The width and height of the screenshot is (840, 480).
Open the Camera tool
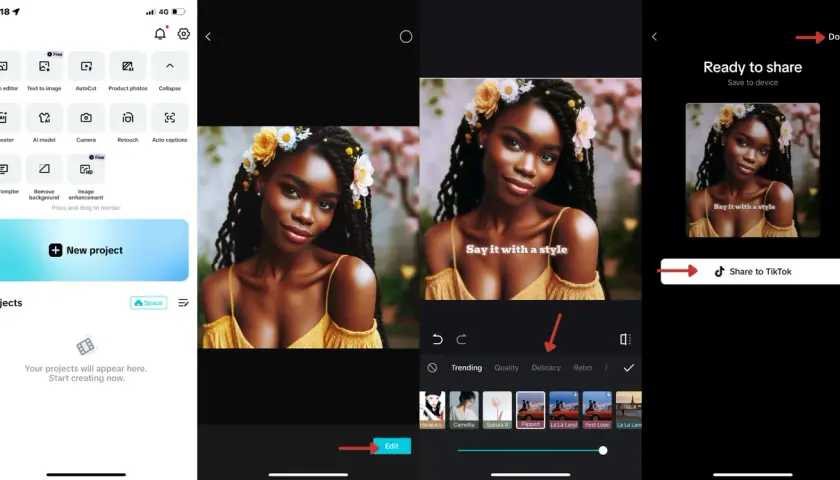86,123
